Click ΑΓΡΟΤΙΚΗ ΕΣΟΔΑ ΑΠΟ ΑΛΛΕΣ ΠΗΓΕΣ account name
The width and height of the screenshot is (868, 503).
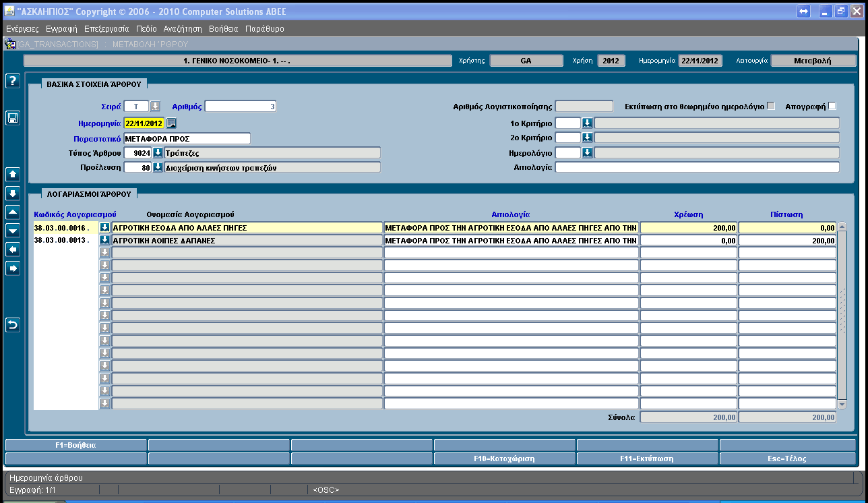pyautogui.click(x=247, y=228)
